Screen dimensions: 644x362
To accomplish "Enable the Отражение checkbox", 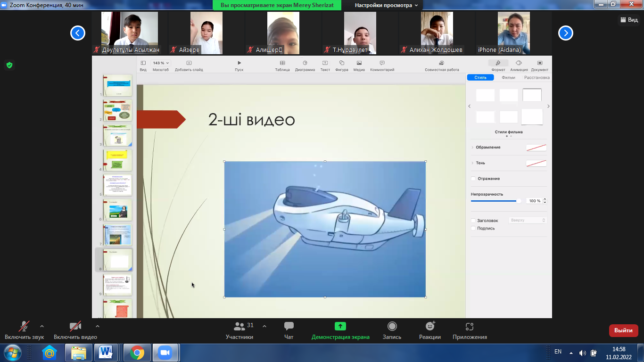I will (x=473, y=179).
